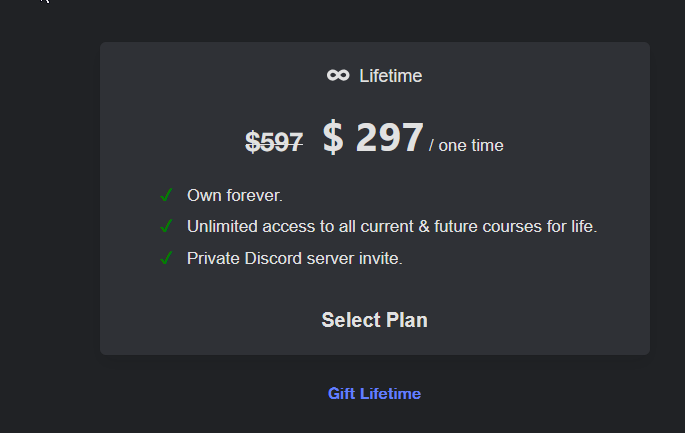The height and width of the screenshot is (433, 685).
Task: Click the checkmark next to Private Discord invite
Action: coord(166,258)
